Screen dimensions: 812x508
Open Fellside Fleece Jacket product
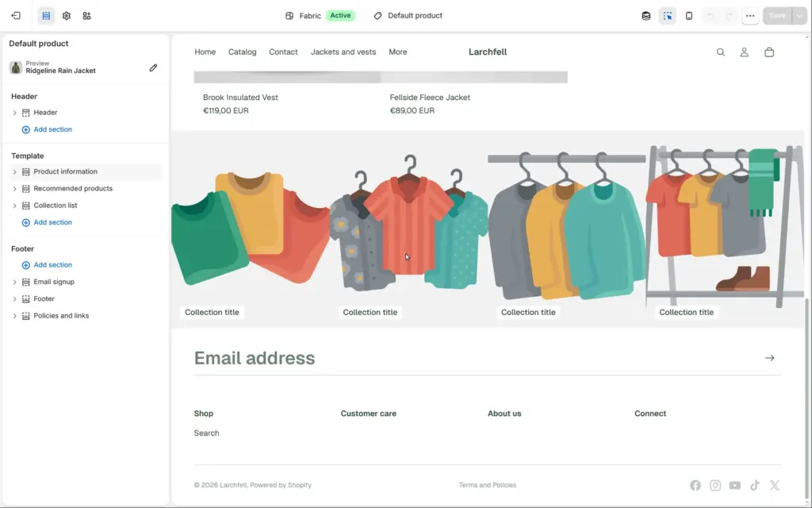tap(430, 98)
